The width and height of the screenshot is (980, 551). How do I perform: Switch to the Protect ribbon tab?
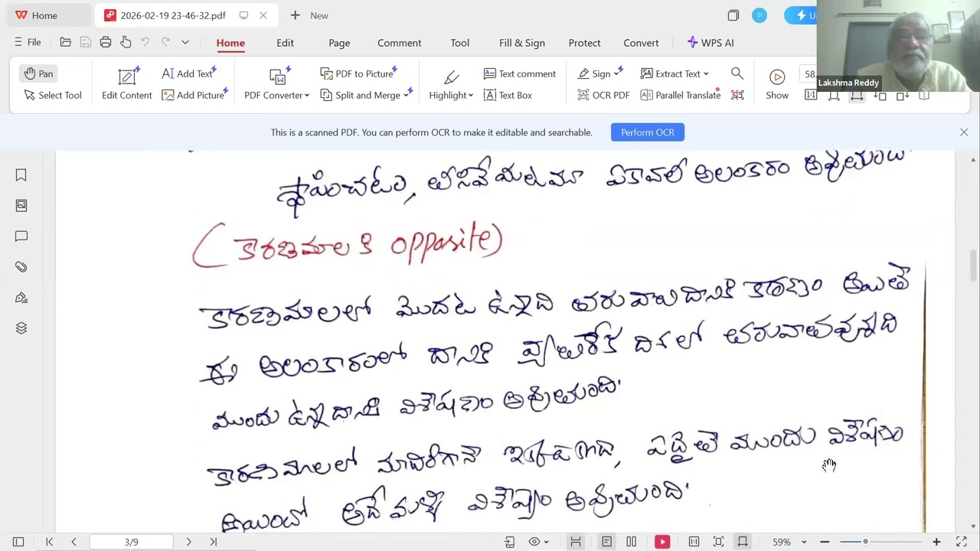click(584, 43)
